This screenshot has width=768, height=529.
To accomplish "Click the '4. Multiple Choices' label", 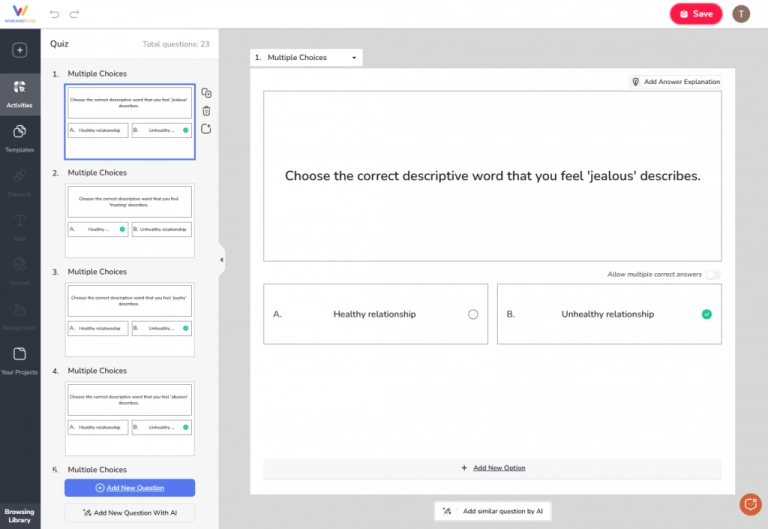I will point(90,371).
